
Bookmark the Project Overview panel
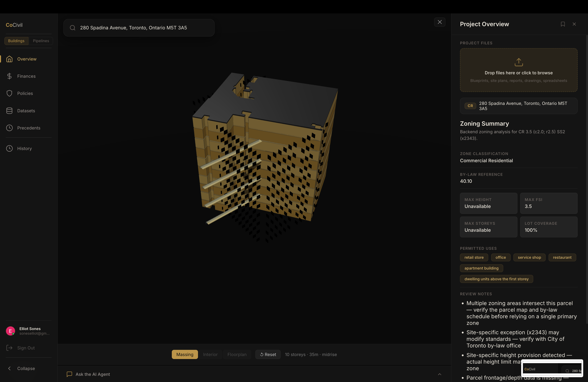coord(563,24)
